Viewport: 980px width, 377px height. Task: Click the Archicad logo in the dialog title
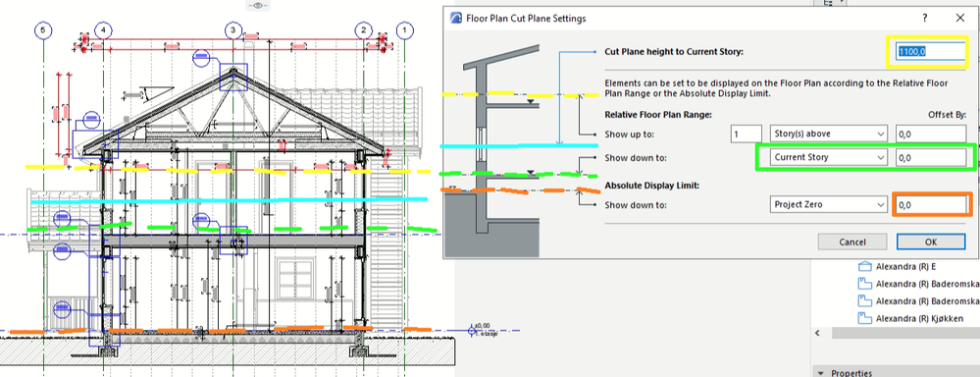[457, 18]
